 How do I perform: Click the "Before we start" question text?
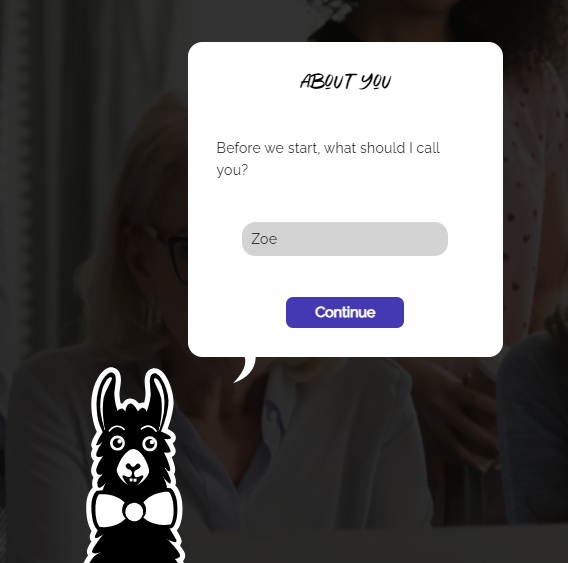point(328,159)
